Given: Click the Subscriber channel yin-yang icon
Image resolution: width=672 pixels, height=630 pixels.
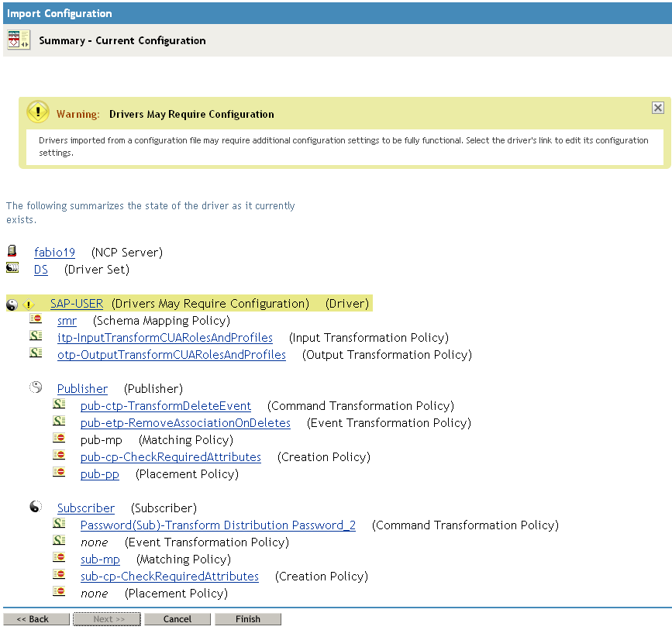Looking at the screenshot, I should [x=35, y=507].
